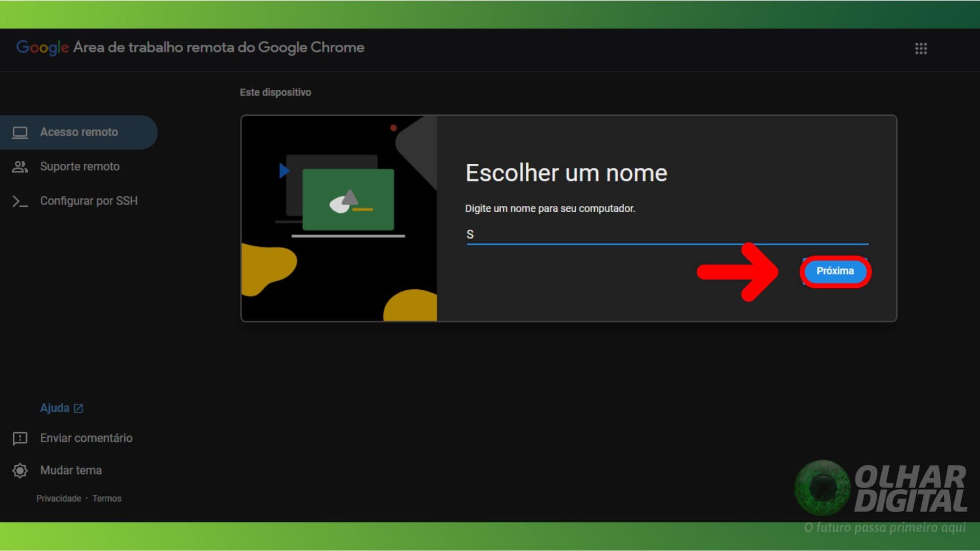
Task: Click the external link icon beside Ajuda
Action: pyautogui.click(x=78, y=408)
